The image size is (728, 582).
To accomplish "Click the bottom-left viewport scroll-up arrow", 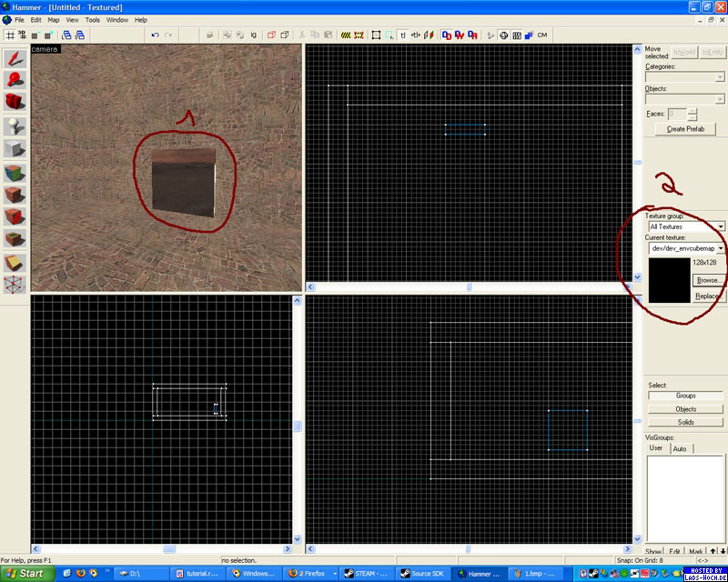I will (298, 301).
